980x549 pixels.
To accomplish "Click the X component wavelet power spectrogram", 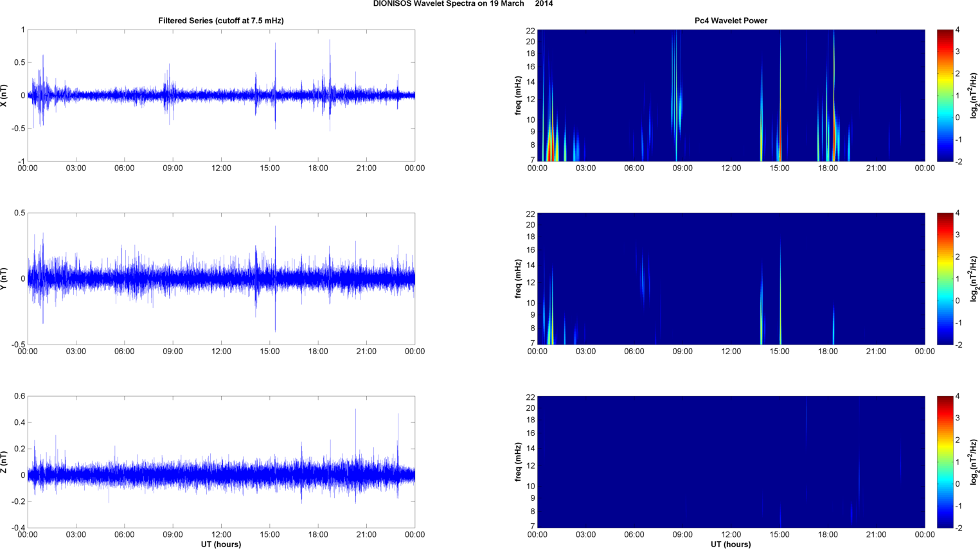I will click(731, 95).
